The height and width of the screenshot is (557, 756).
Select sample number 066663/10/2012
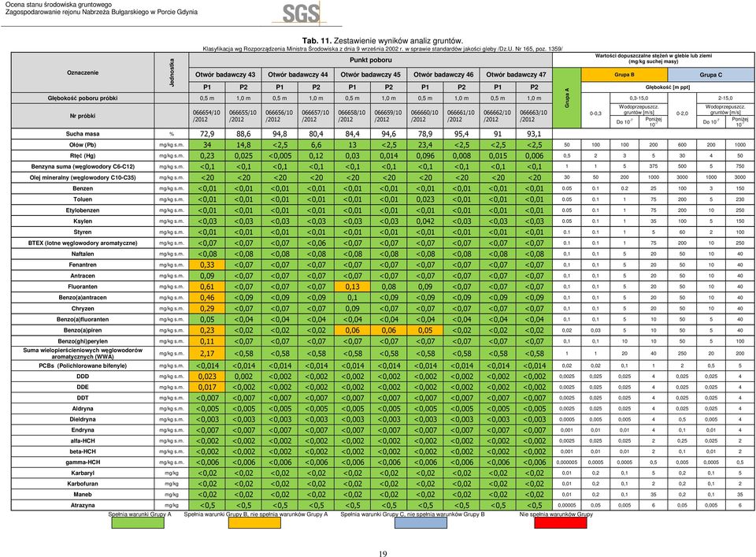pyautogui.click(x=534, y=116)
